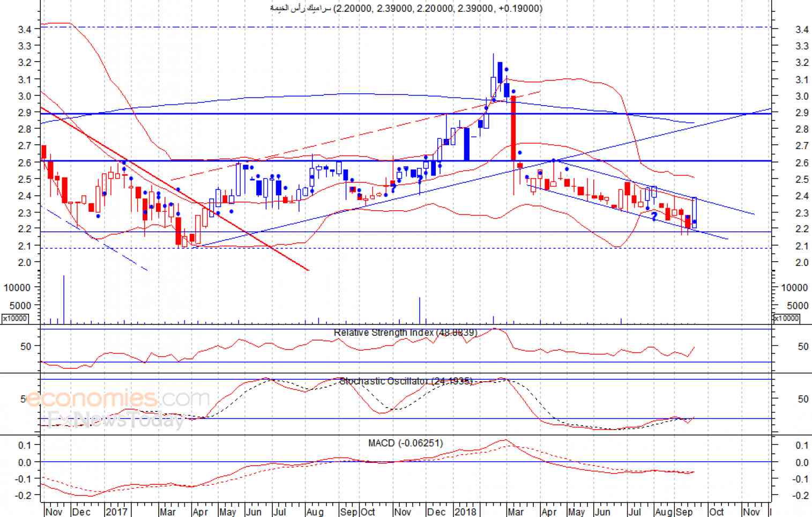Screen dimensions: 812x517
Task: Click the RSI panel's 50 label on the left axis
Action: coord(26,346)
